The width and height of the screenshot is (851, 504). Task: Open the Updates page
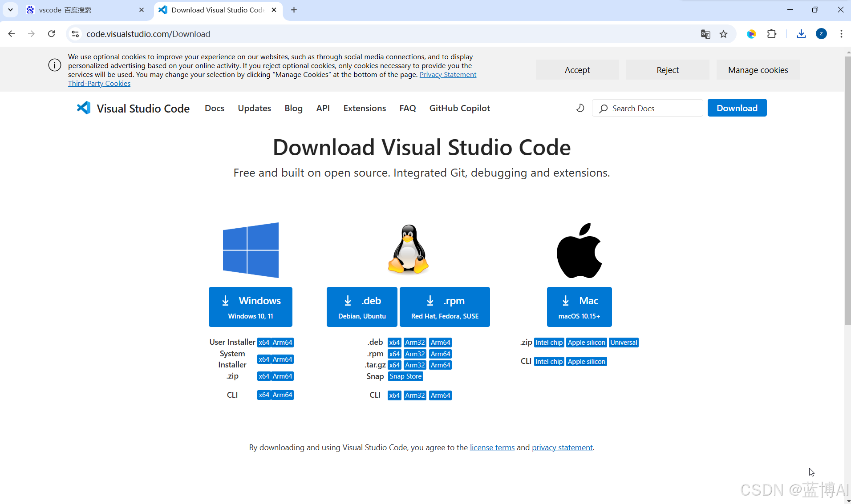(x=254, y=108)
